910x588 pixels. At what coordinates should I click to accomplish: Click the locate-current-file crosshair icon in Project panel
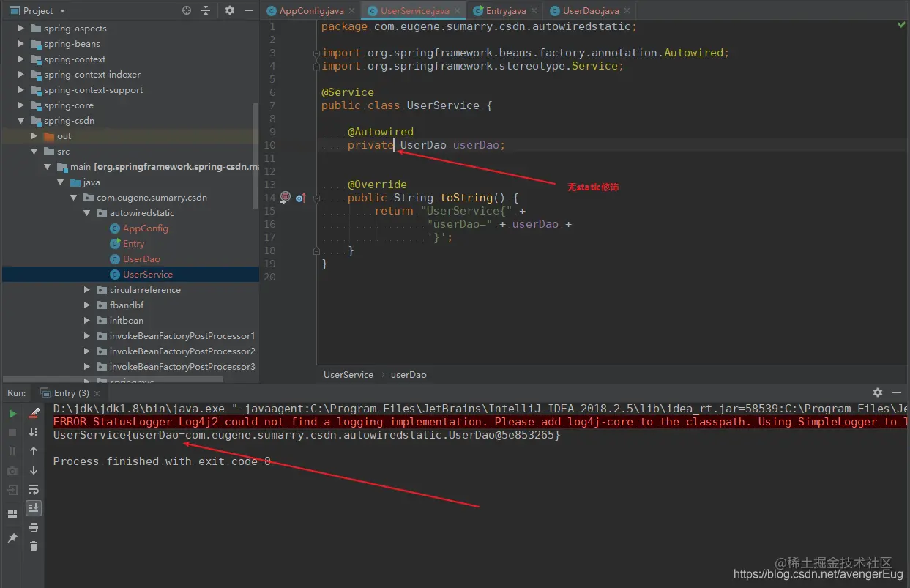pyautogui.click(x=187, y=10)
